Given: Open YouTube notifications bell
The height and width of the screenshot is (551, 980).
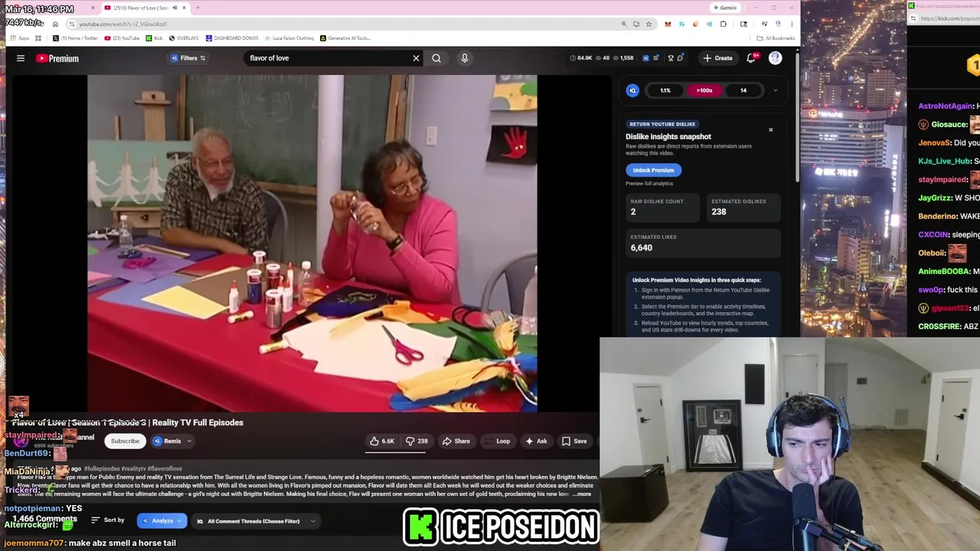Looking at the screenshot, I should point(752,58).
